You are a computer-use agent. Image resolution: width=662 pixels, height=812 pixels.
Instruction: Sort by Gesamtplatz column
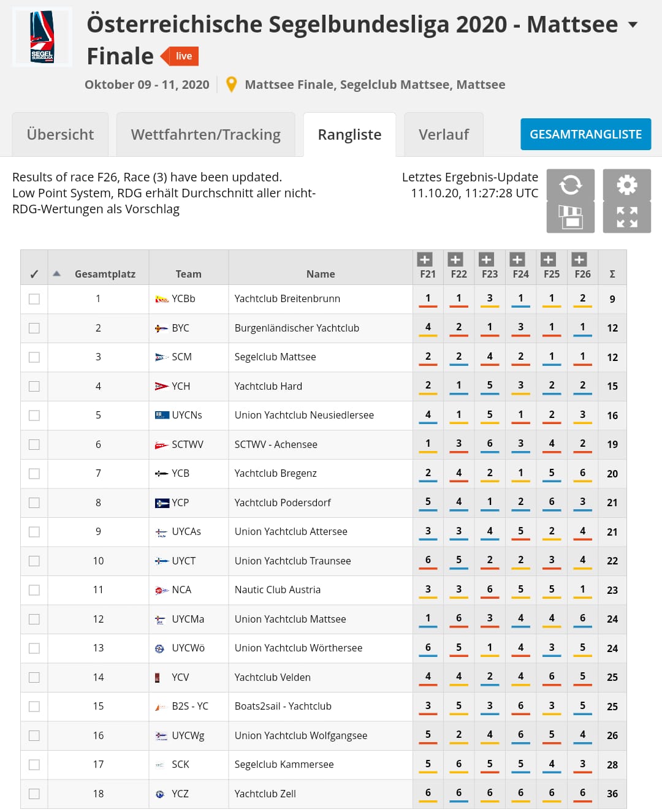(105, 274)
